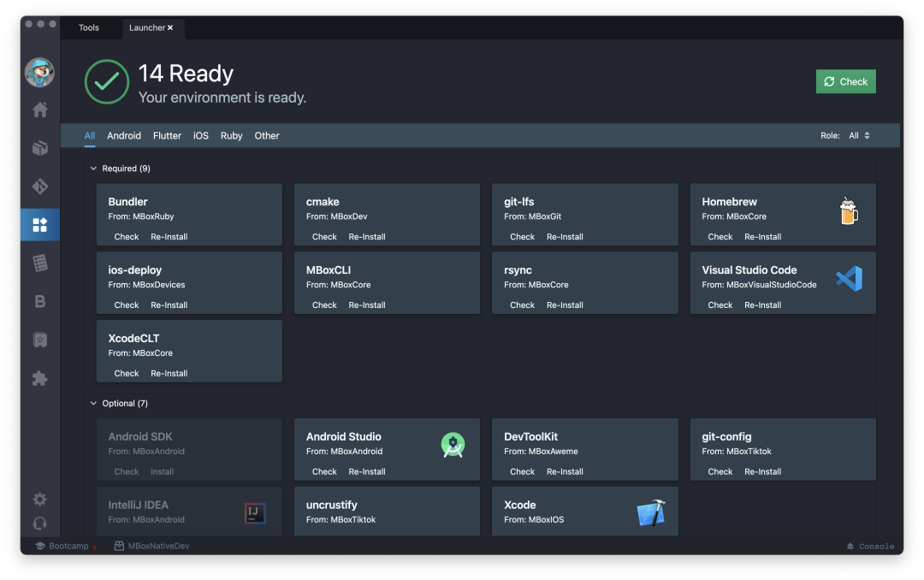Filter by Flutter tab
The height and width of the screenshot is (580, 924).
click(167, 135)
